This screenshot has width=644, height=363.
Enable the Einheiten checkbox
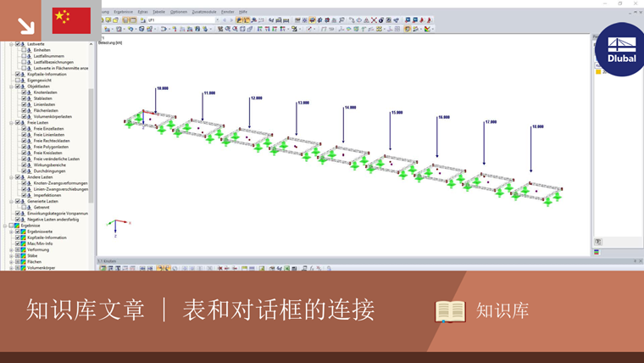pos(24,50)
